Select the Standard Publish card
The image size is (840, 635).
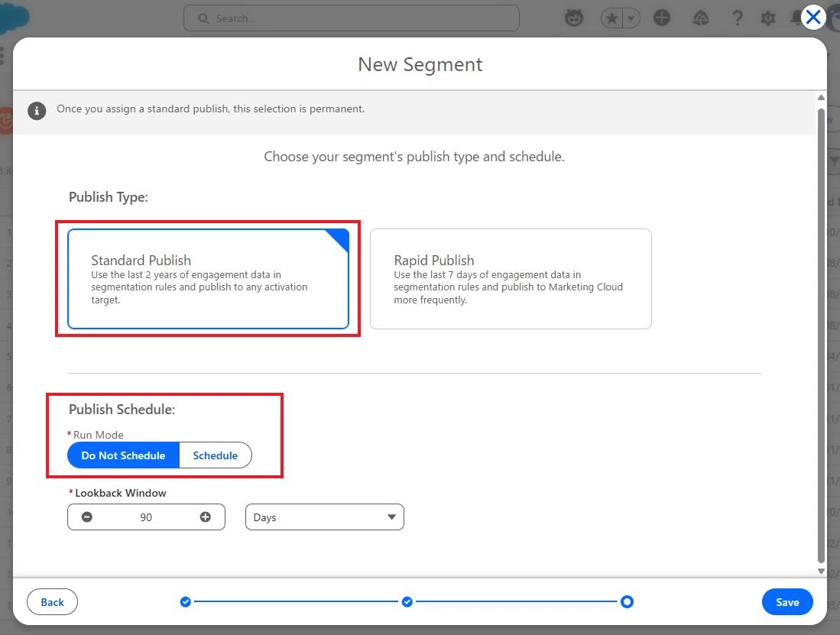(208, 278)
